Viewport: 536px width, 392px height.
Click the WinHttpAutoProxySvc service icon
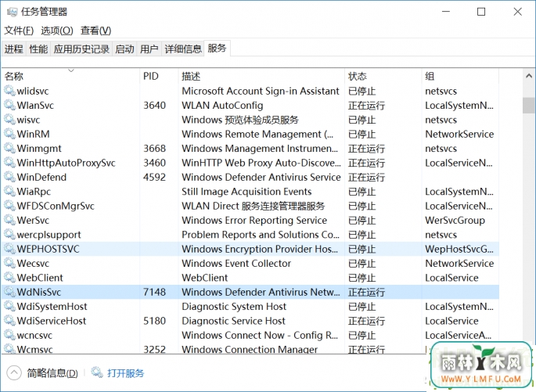pyautogui.click(x=9, y=163)
